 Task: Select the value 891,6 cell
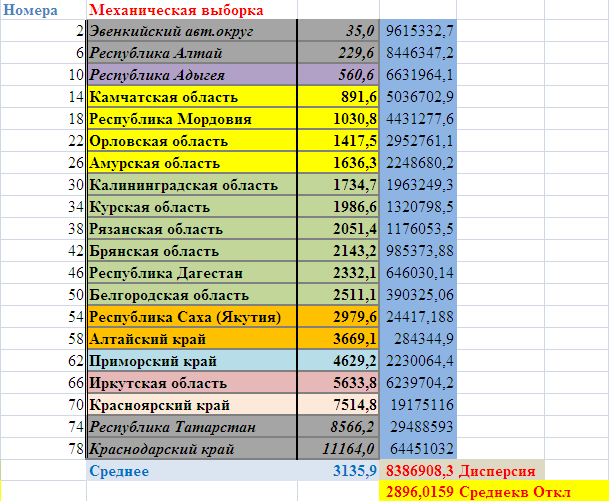339,97
